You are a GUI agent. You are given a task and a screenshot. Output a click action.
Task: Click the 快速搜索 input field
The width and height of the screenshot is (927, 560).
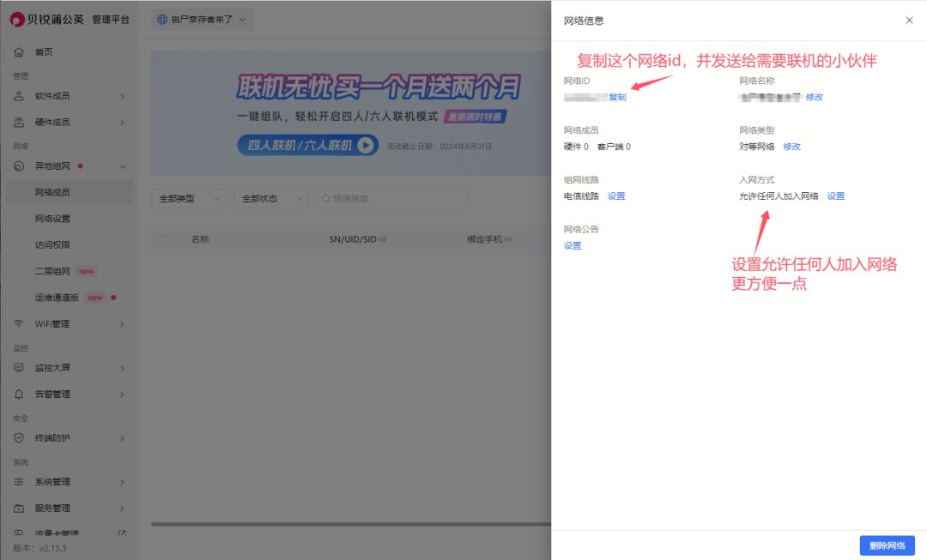(391, 198)
